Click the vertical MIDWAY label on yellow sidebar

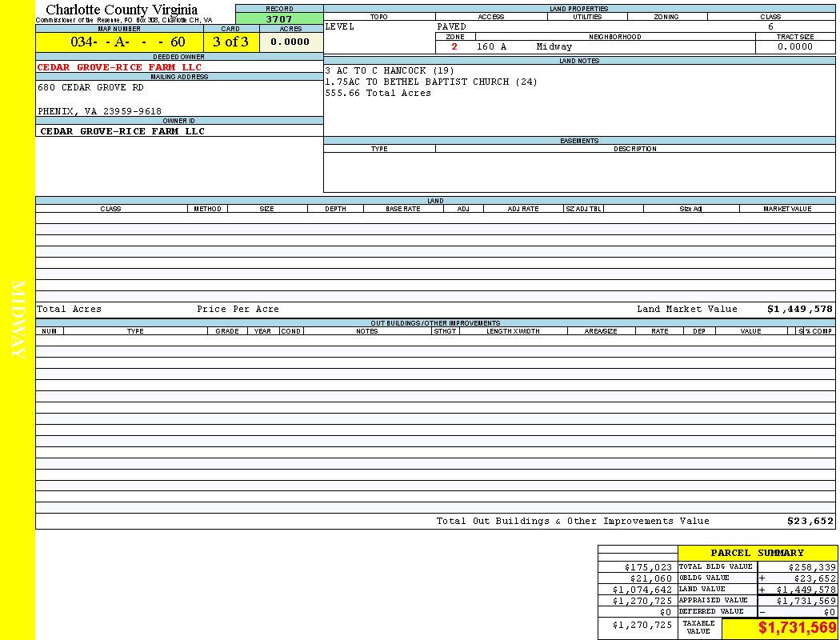pyautogui.click(x=18, y=320)
